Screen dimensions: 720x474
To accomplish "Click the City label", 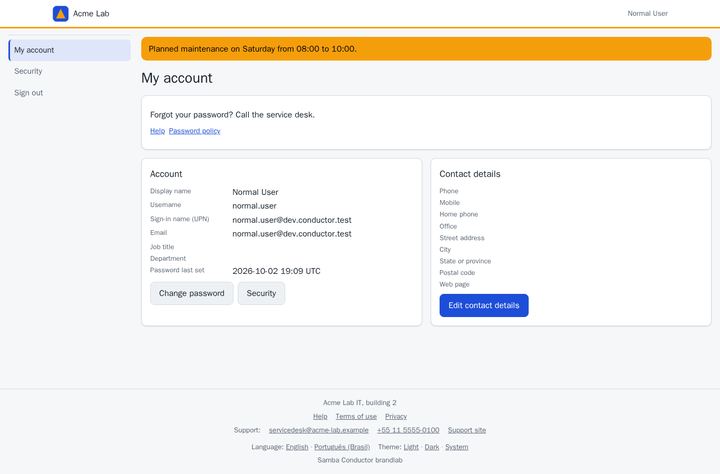I will [x=445, y=249].
